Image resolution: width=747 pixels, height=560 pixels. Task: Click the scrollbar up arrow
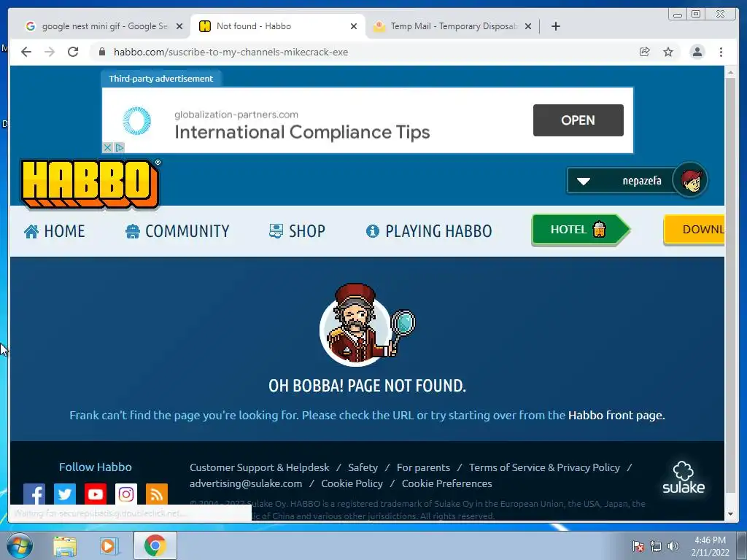click(x=730, y=72)
